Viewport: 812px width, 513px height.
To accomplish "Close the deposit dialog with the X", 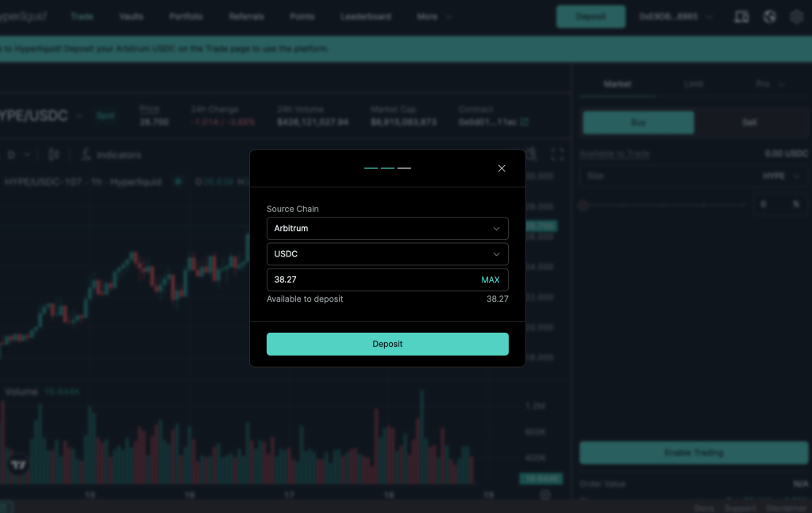I will coord(502,168).
